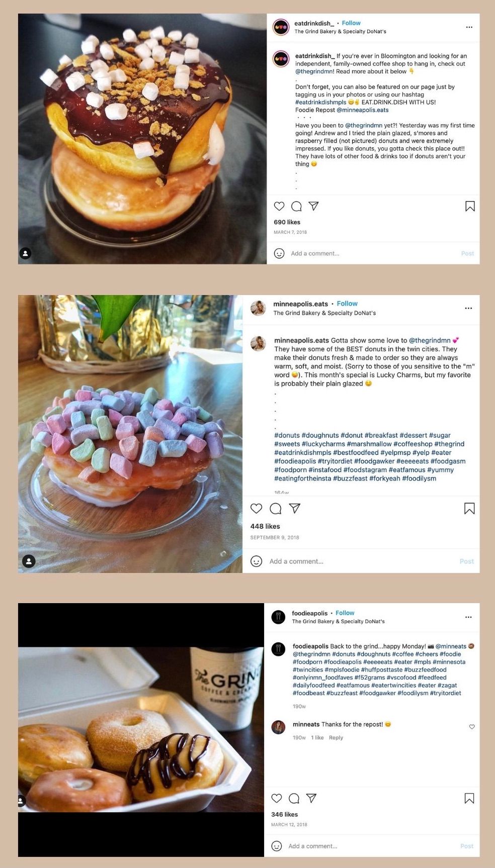Open three-dot menu on minneapolis.eats post
This screenshot has height=868, width=495.
tap(468, 308)
